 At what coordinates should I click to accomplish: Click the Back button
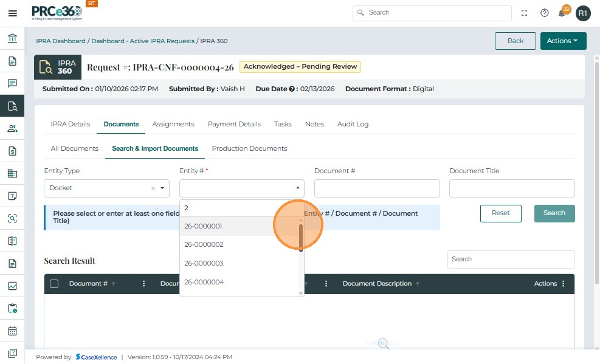(515, 41)
